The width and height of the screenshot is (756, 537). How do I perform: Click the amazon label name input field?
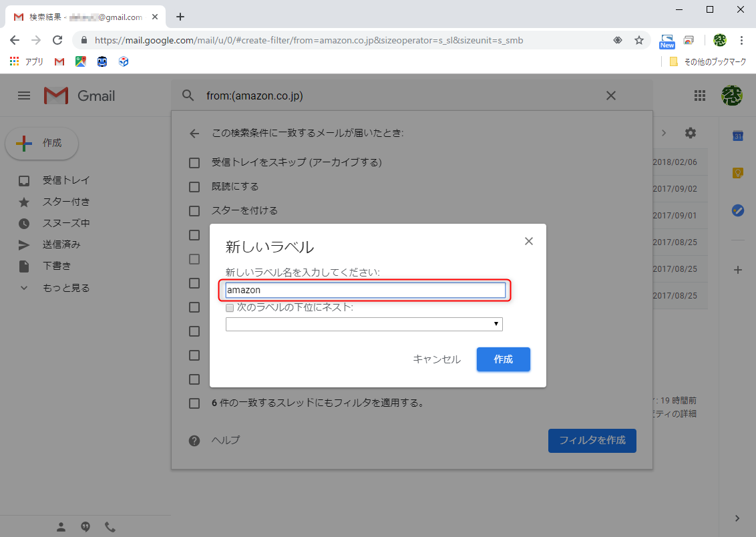click(x=365, y=290)
